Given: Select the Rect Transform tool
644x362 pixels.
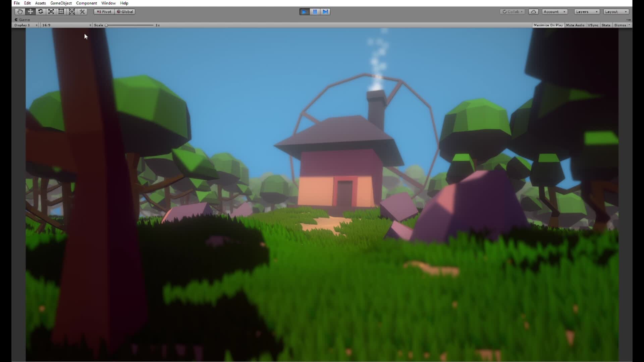Looking at the screenshot, I should [x=61, y=11].
